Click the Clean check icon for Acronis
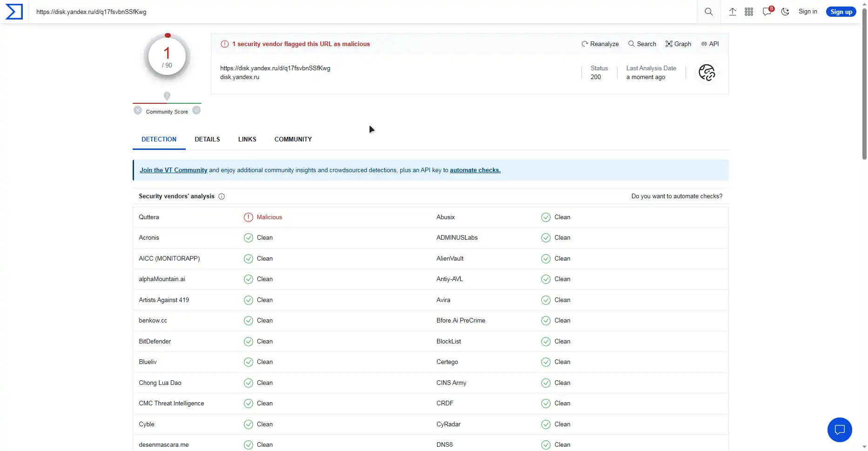Viewport: 868px width, 451px height. (x=249, y=238)
